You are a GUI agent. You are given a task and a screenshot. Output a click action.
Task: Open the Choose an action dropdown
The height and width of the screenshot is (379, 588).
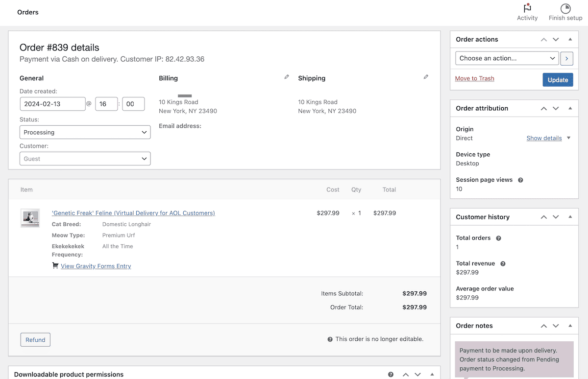click(x=507, y=58)
